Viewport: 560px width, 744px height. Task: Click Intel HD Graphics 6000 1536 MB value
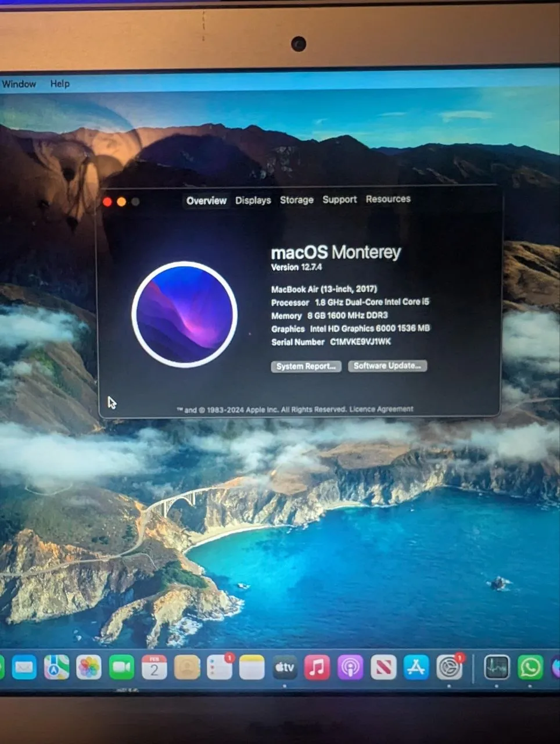(370, 328)
